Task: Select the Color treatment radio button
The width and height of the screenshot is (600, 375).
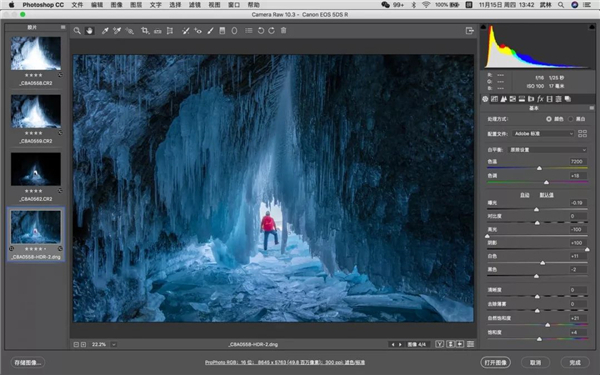Action: coord(549,119)
